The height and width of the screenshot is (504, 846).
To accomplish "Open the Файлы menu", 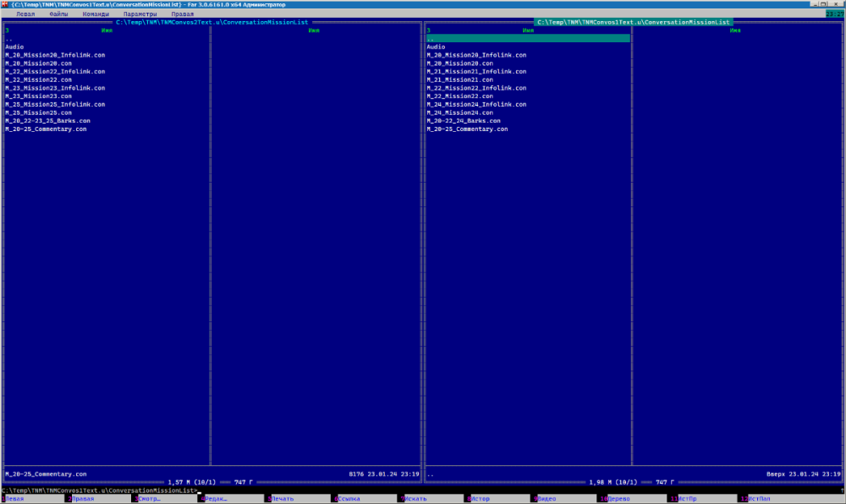I will [x=59, y=14].
